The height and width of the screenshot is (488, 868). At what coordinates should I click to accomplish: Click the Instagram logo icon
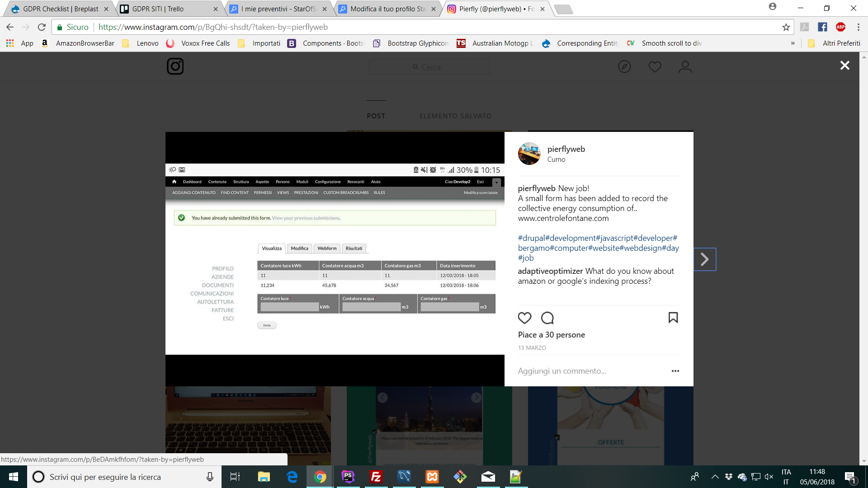point(175,66)
